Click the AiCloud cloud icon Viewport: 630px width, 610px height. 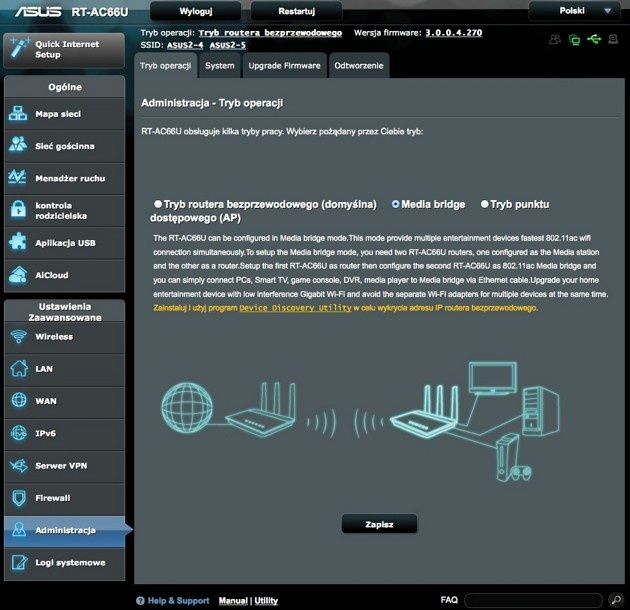(18, 275)
